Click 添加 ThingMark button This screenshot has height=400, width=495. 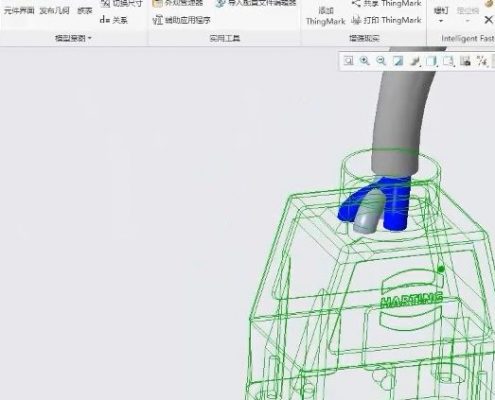tap(326, 16)
